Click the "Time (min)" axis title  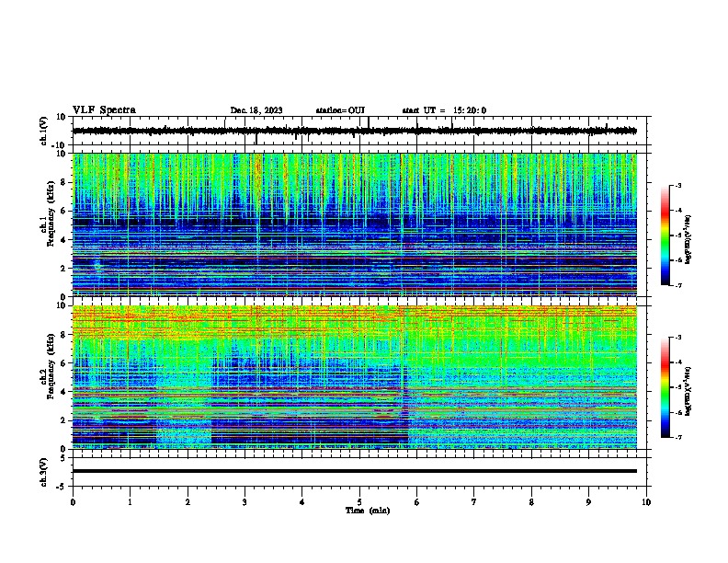pos(368,511)
